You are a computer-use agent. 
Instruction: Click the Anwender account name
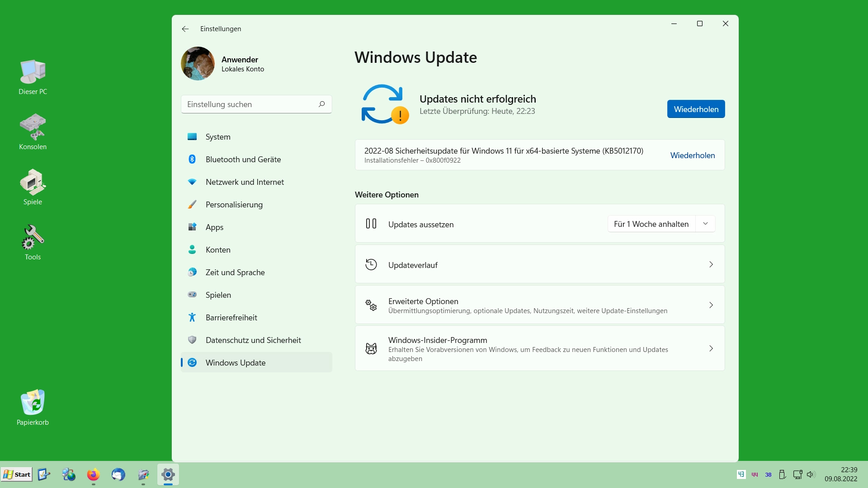[x=240, y=60]
